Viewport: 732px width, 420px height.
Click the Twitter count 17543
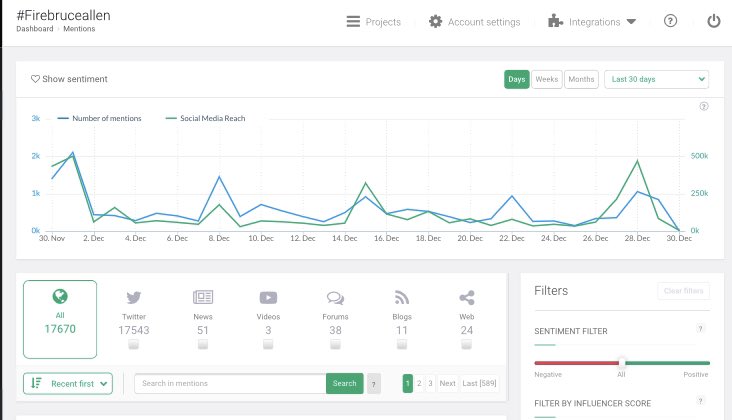(134, 330)
